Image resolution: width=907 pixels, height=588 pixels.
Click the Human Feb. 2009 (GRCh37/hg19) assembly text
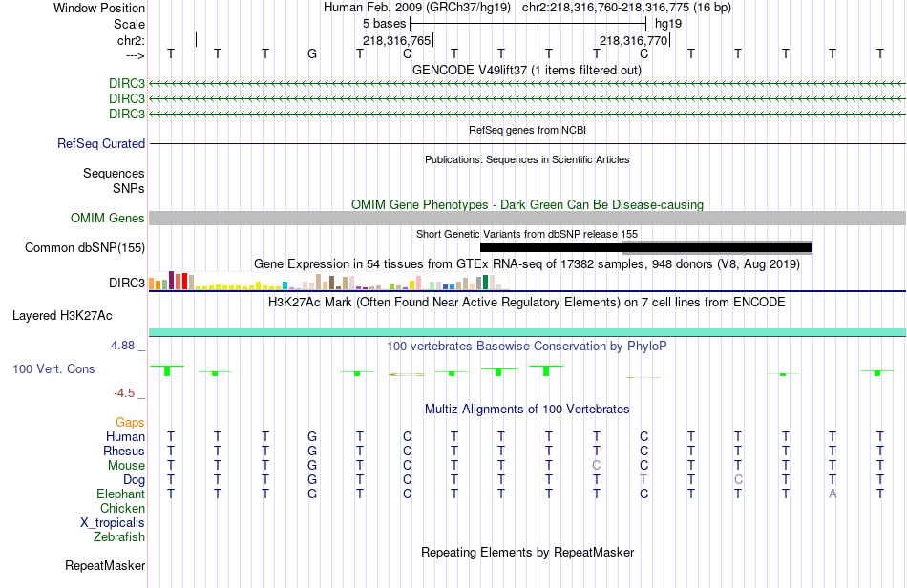417,8
